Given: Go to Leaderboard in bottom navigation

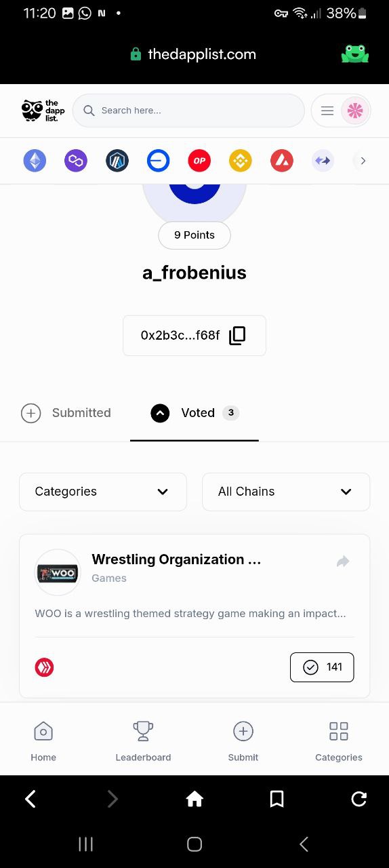Looking at the screenshot, I should point(143,741).
